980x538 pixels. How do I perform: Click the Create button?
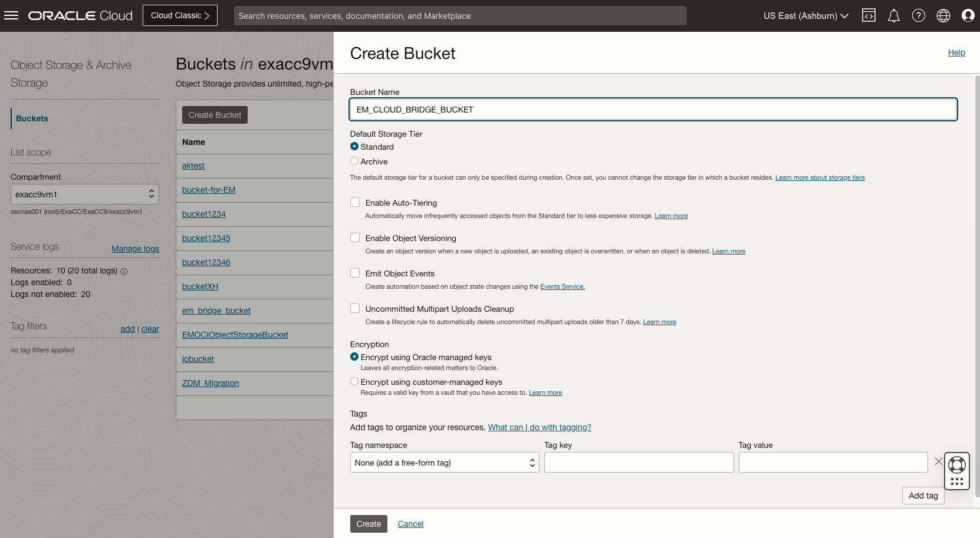click(369, 524)
